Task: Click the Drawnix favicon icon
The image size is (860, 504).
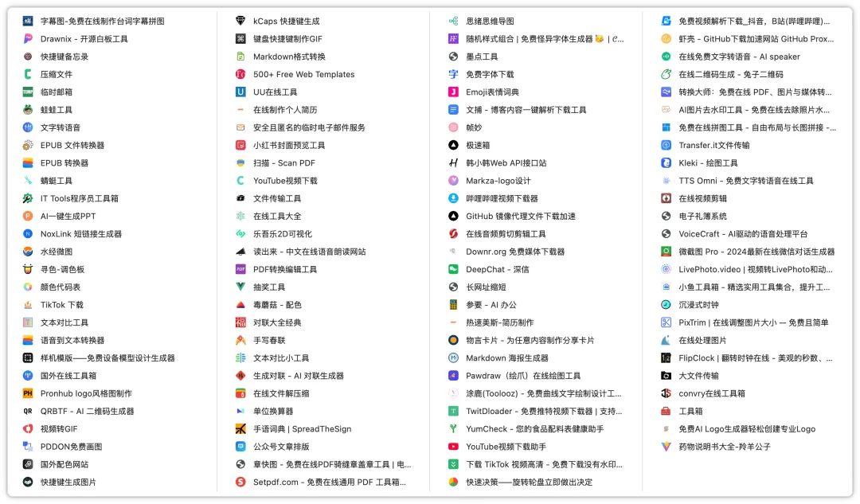Action: 28,39
